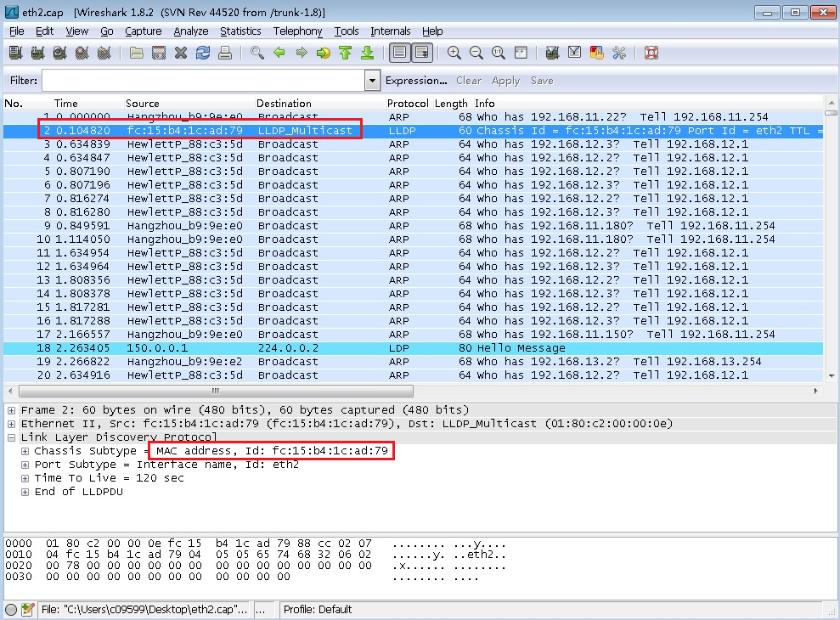This screenshot has height=620, width=840.
Task: Click the horizontal scrollbar thumb of packet list
Action: 216,392
